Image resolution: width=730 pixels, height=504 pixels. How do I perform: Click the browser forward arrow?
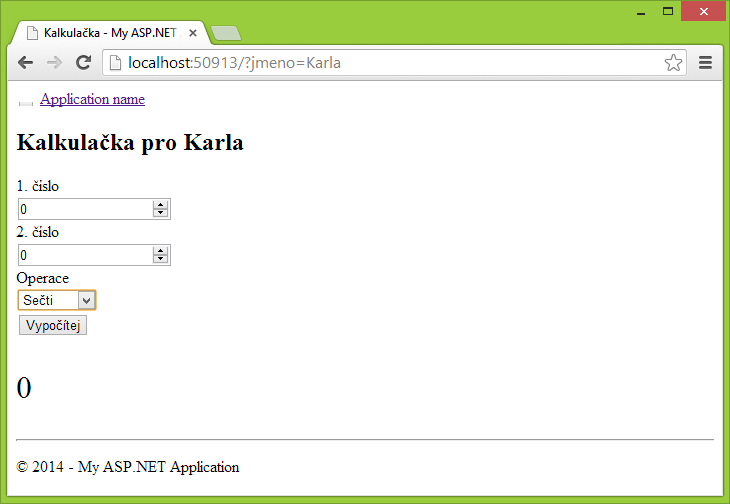pos(54,62)
